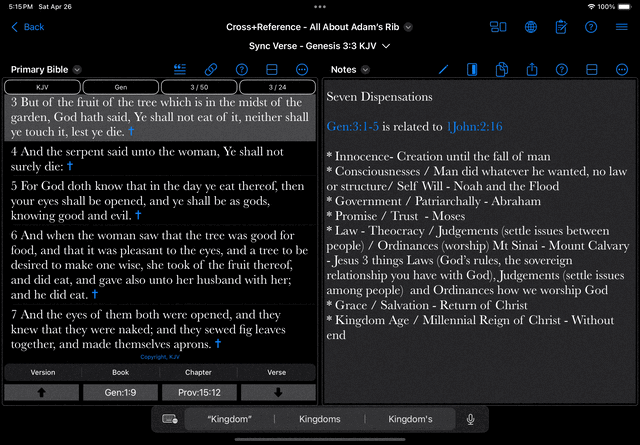The height and width of the screenshot is (445, 640).
Task: Open the split-panel layout icon in header
Action: pyautogui.click(x=498, y=27)
